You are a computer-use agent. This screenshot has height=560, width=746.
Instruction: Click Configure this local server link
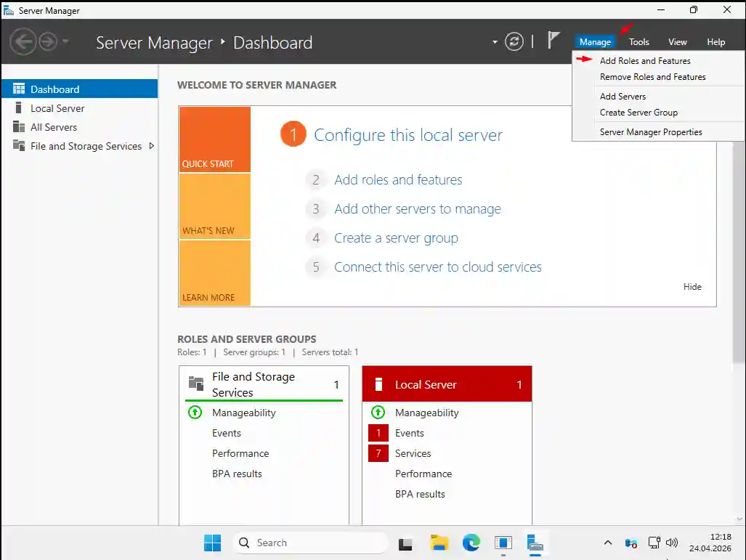click(x=408, y=135)
